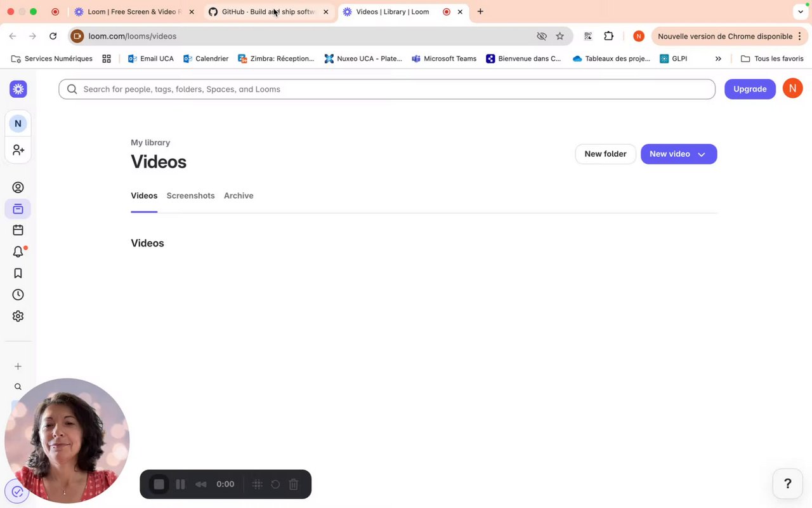
Task: Delete recording with trash icon
Action: click(x=294, y=485)
